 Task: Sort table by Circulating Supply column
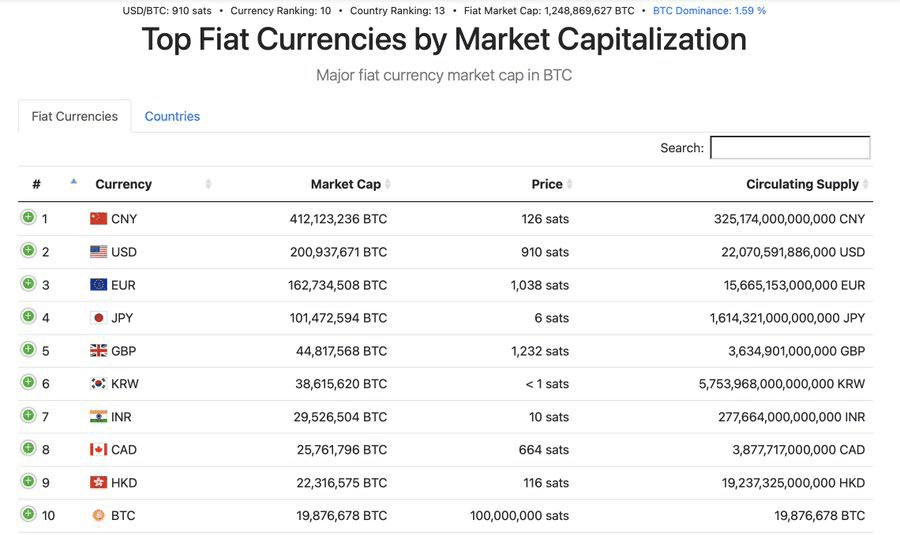802,184
